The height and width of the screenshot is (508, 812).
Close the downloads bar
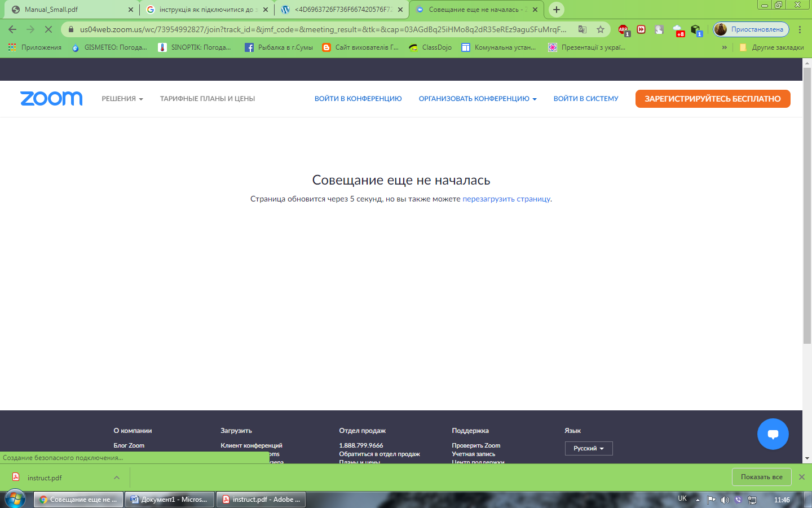click(801, 477)
